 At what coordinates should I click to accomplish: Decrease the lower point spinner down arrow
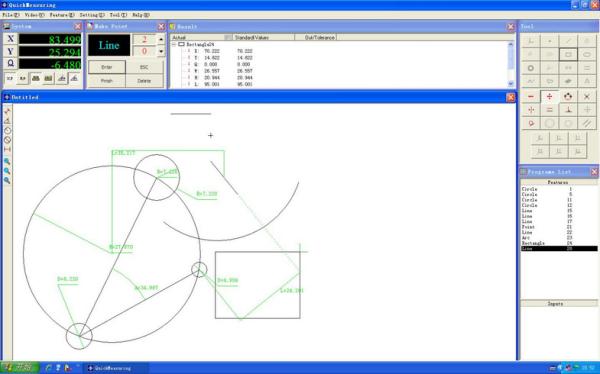click(161, 51)
